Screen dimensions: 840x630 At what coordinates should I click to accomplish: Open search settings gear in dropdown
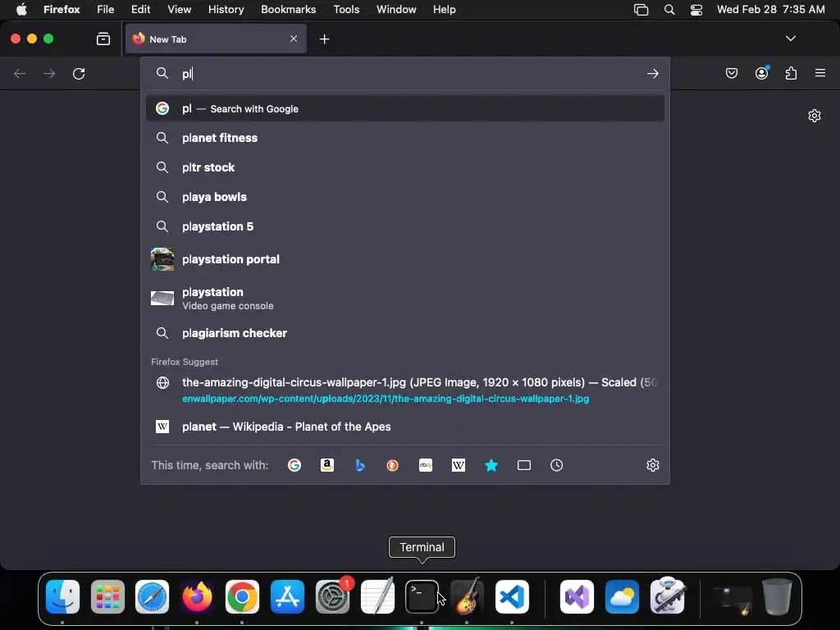pos(652,465)
